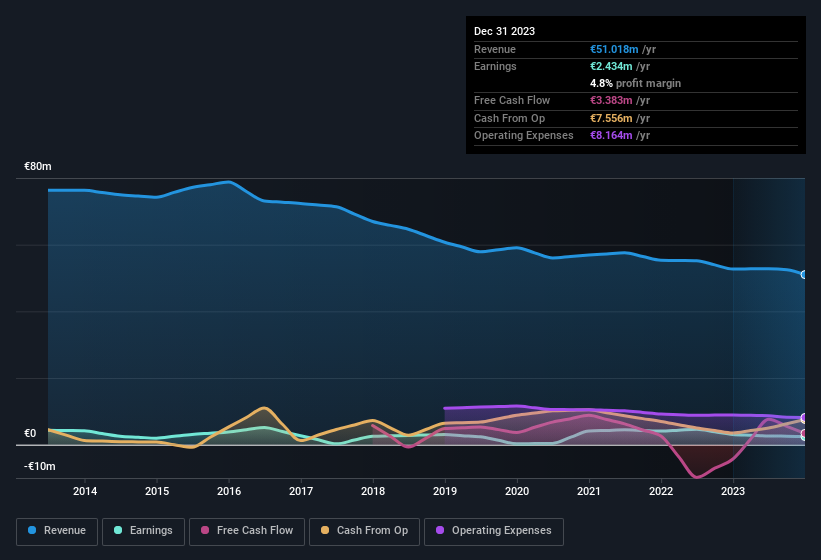Click the €51.018m revenue value

614,49
